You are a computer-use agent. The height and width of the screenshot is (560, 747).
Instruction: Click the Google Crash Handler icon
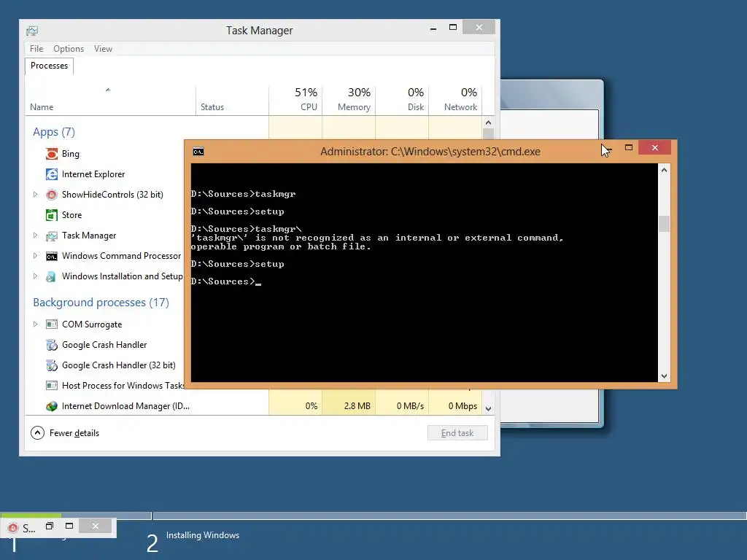52,345
